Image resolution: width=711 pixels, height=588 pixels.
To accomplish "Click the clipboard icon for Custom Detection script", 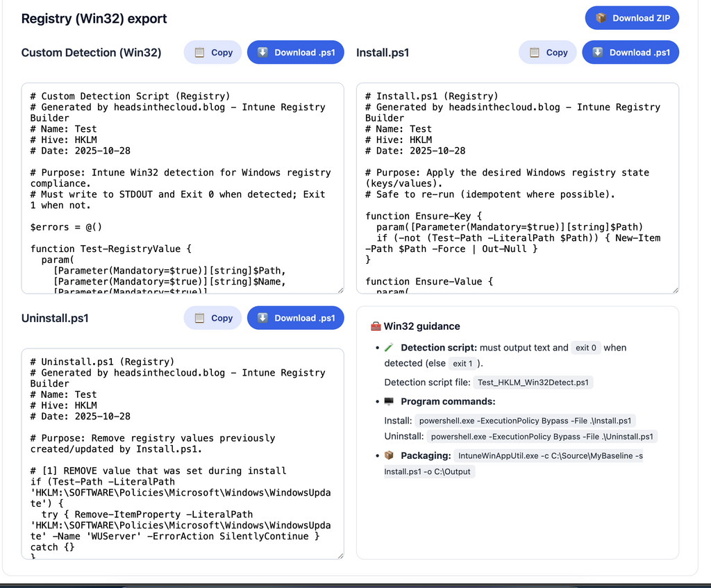I will [200, 53].
